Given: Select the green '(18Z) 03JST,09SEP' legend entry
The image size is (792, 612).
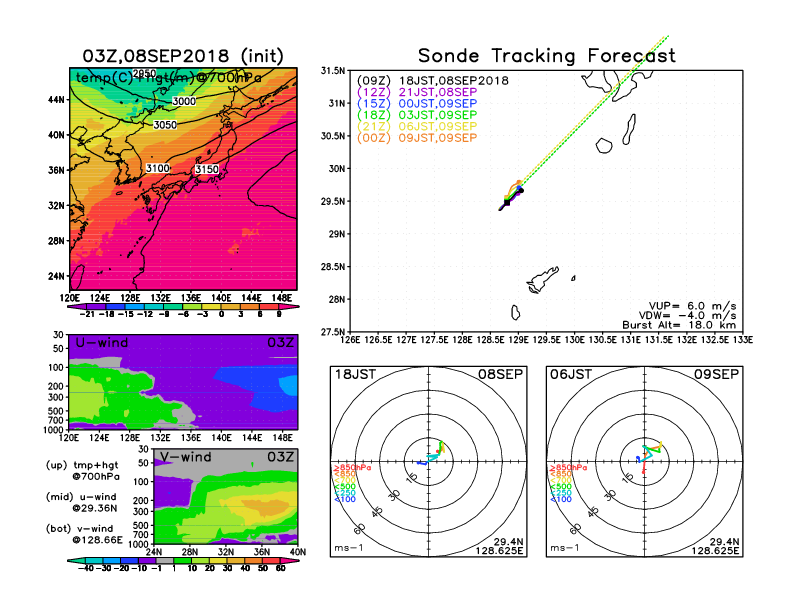Looking at the screenshot, I should (417, 115).
